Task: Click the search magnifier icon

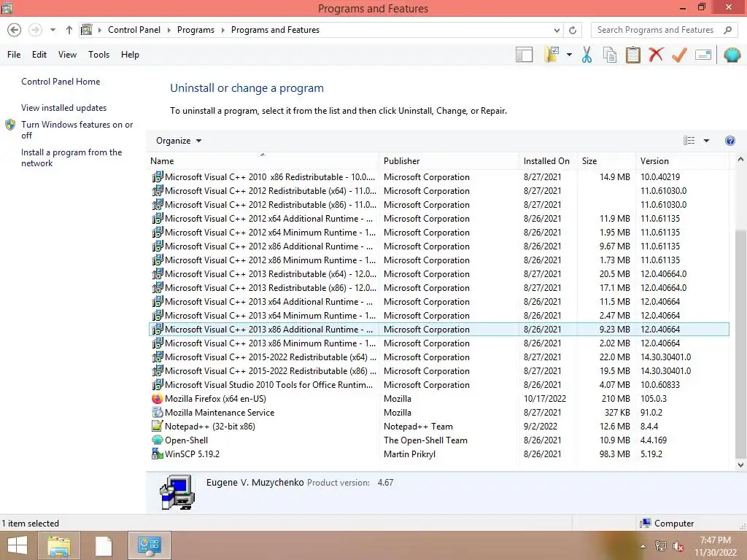Action: (727, 30)
